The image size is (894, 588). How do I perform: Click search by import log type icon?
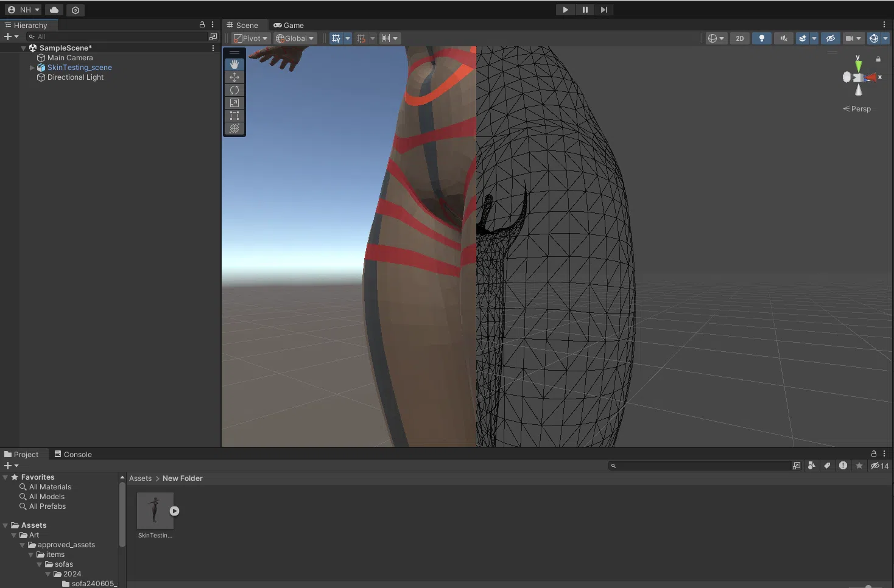point(843,466)
